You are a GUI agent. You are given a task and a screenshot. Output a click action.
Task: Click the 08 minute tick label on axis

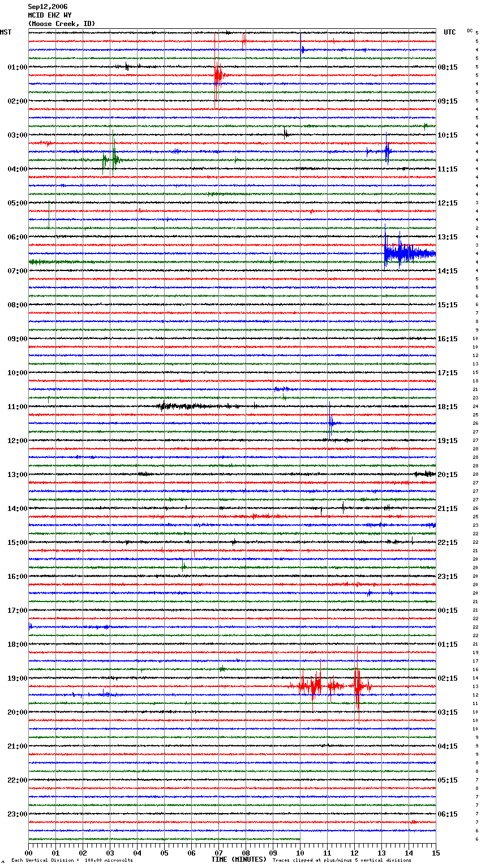tap(246, 853)
